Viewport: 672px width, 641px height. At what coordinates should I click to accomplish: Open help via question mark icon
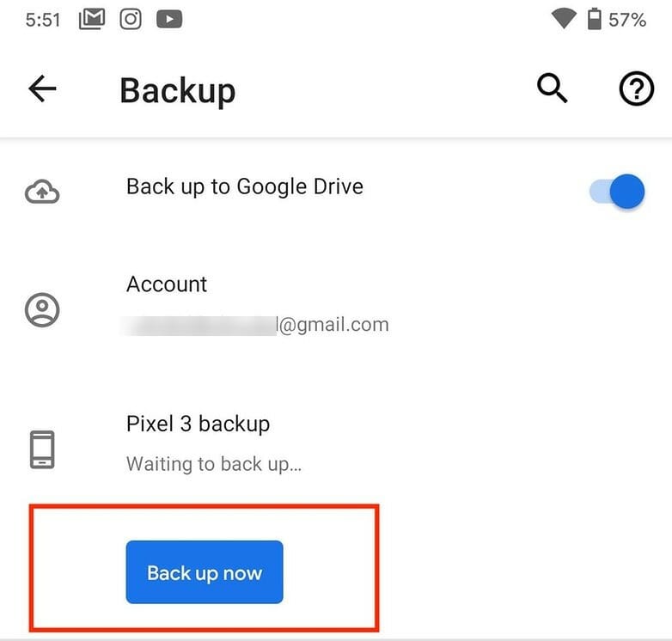[637, 89]
